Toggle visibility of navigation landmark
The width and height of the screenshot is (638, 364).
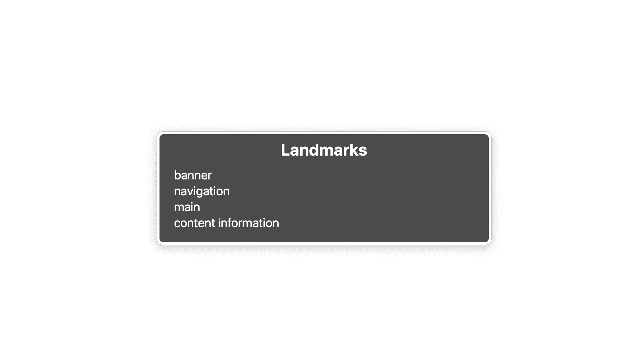click(x=201, y=191)
